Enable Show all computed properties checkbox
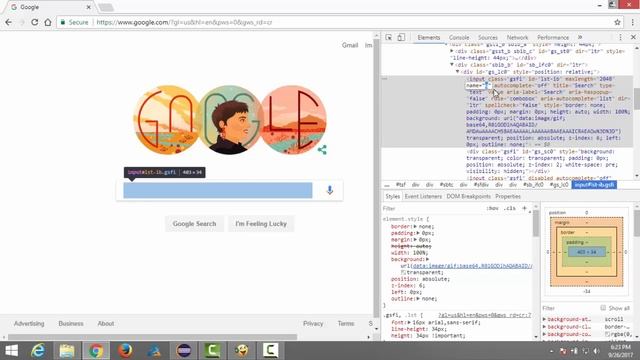 click(603, 308)
